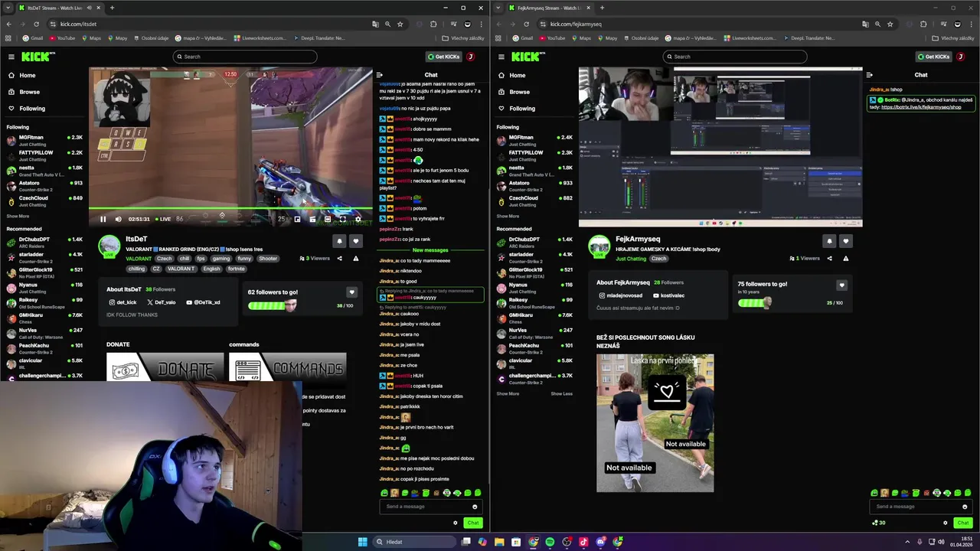The height and width of the screenshot is (551, 980).
Task: Open Chrome three-dot menu in ItsDeT window
Action: [x=481, y=24]
